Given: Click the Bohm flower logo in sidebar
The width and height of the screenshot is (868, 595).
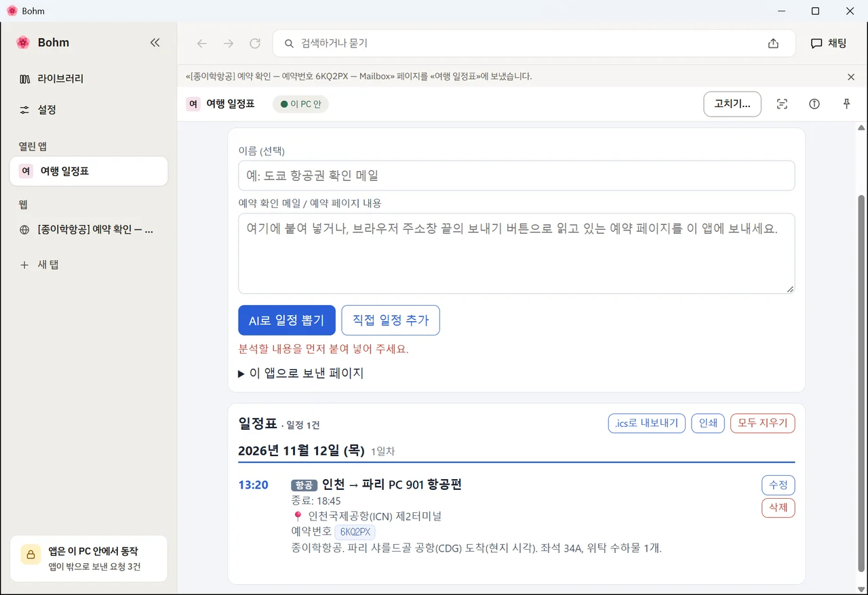Looking at the screenshot, I should coord(23,43).
